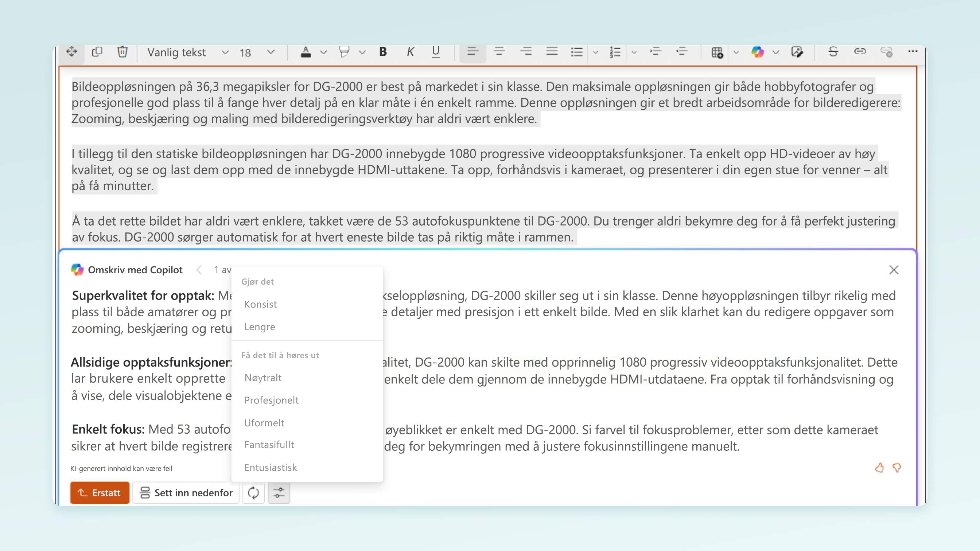Click the Superkvalitet for opptak heading
The image size is (980, 551).
(143, 296)
